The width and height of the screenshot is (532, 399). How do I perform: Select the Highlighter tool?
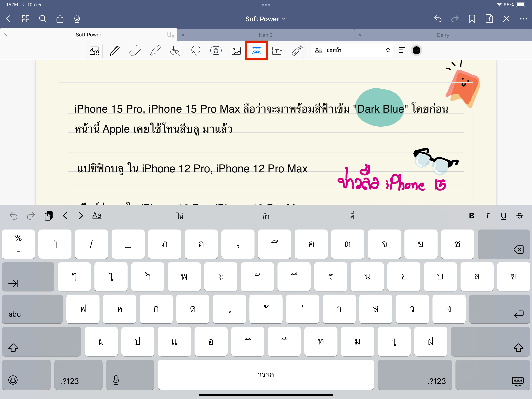tap(155, 50)
